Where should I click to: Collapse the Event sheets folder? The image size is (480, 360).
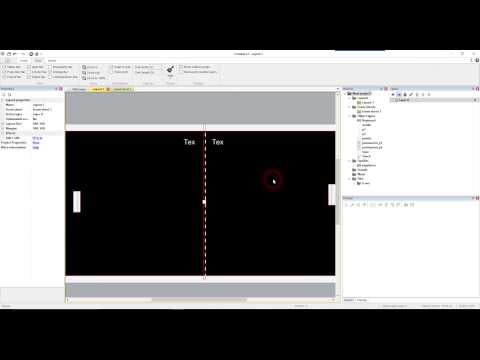349,107
